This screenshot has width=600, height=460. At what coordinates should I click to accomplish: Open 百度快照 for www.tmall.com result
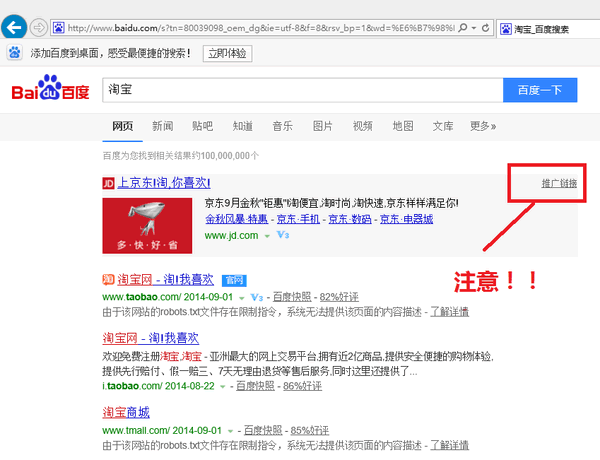263,431
